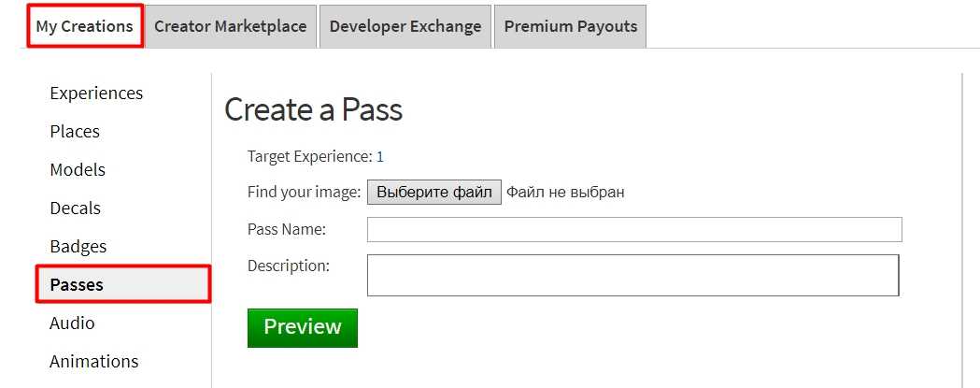
Task: Open the My Creations tab
Action: pos(85,26)
